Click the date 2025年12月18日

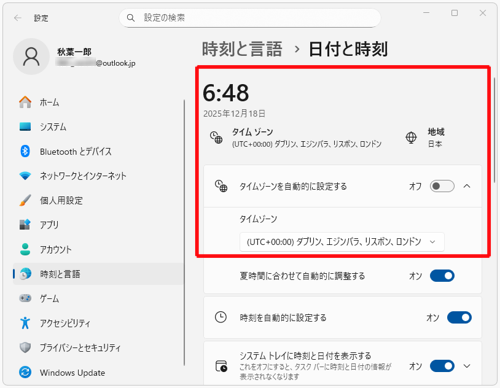(x=234, y=114)
